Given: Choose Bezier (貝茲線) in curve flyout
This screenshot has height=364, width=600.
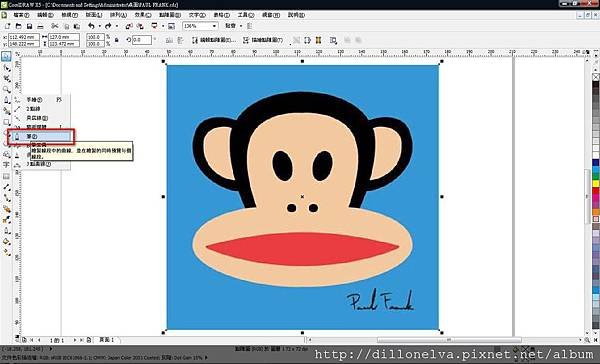Looking at the screenshot, I should click(42, 118).
